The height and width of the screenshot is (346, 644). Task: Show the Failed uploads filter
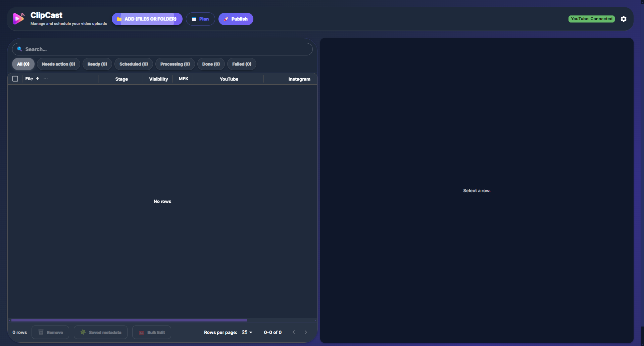pos(242,64)
